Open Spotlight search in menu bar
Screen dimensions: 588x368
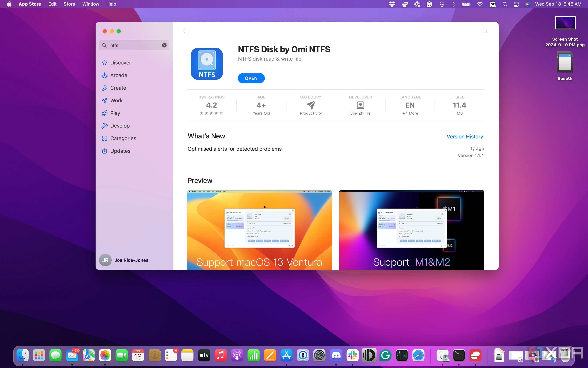tap(505, 4)
